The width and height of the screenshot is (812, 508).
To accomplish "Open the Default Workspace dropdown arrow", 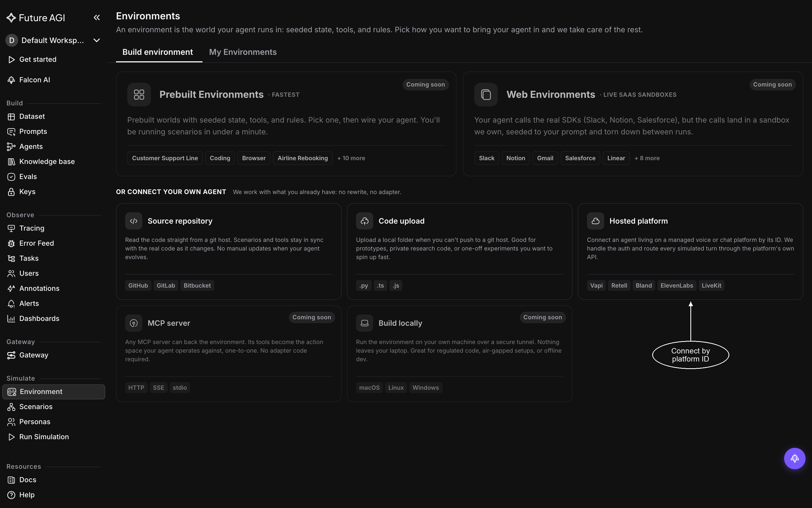I will [x=97, y=40].
